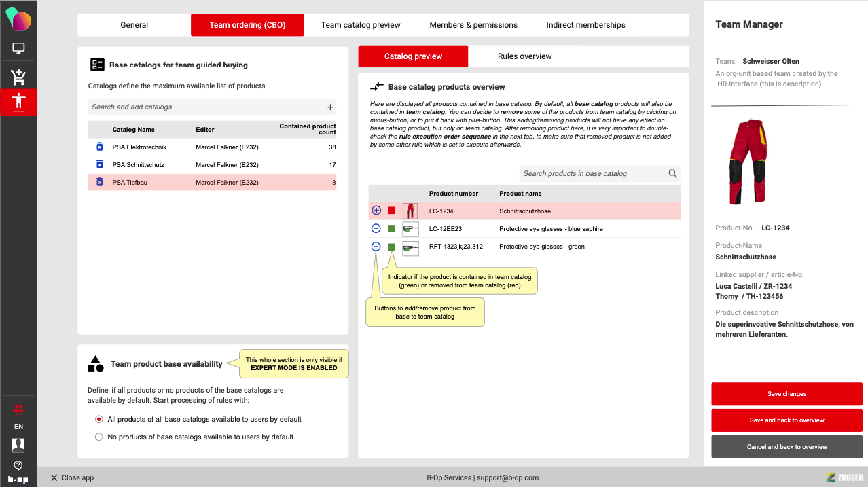The height and width of the screenshot is (487, 868).
Task: Click the monitor icon in left sidebar
Action: (18, 49)
